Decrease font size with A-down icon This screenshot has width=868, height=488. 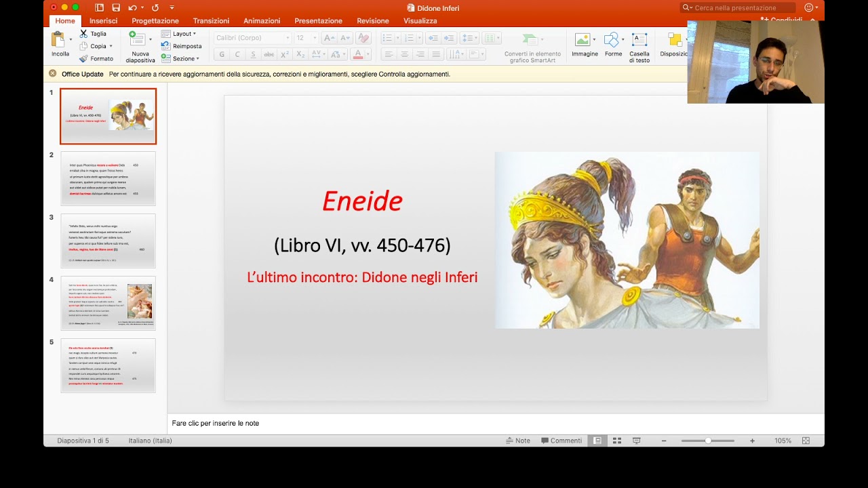[345, 38]
